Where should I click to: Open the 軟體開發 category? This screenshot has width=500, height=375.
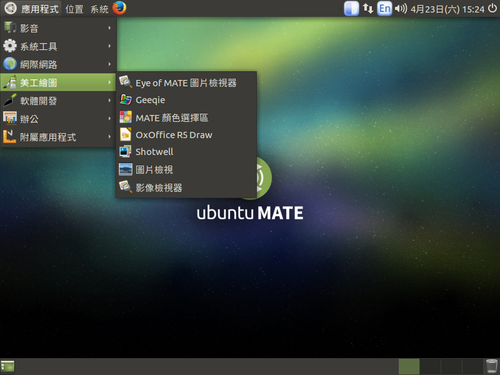(x=58, y=101)
